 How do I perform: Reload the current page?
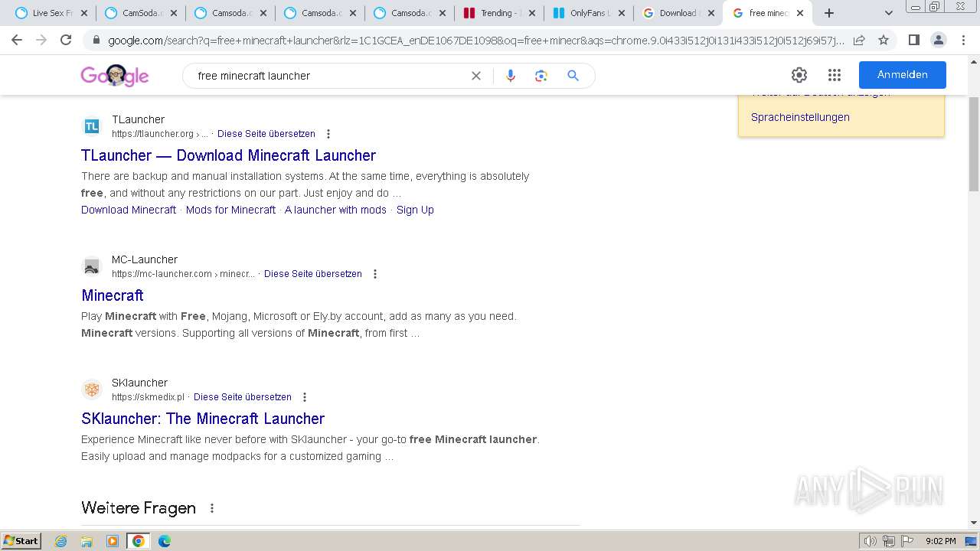pos(66,40)
